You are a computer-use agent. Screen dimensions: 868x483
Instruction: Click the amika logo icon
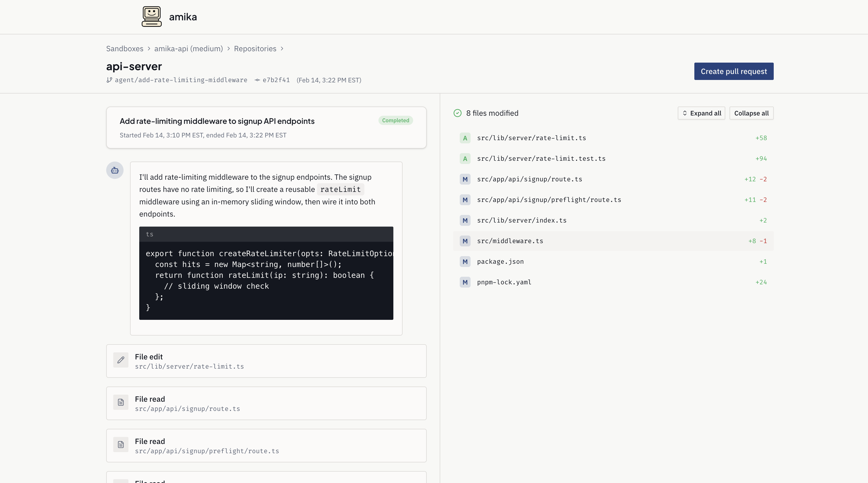(x=152, y=16)
